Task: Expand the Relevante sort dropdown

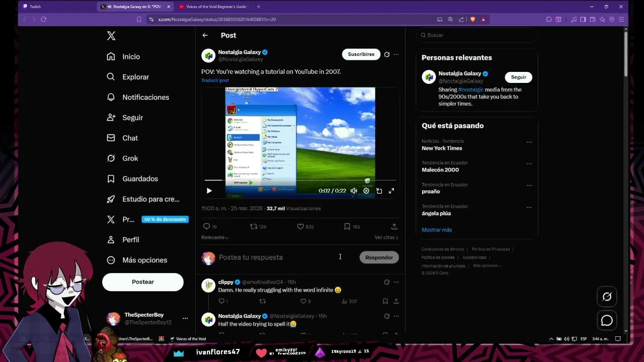Action: coord(215,237)
